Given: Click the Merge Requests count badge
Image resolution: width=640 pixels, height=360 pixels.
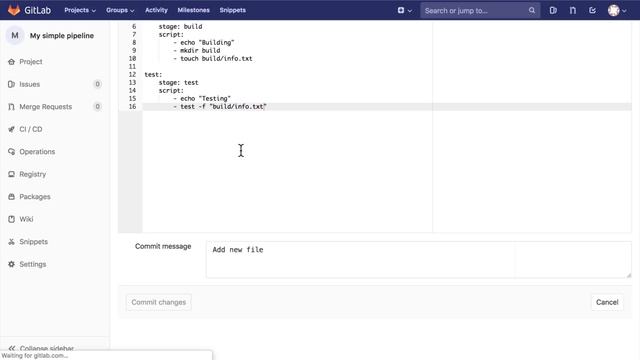Looking at the screenshot, I should (x=97, y=107).
